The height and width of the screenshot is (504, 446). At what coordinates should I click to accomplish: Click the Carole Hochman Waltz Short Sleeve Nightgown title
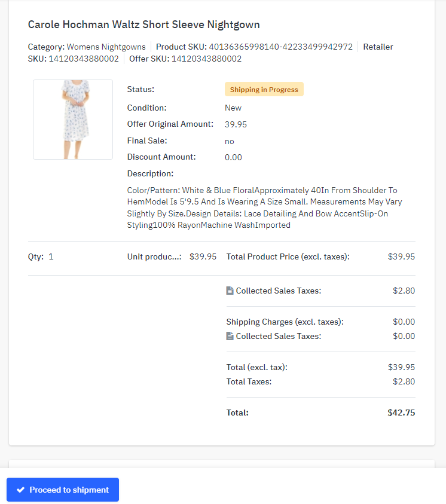click(x=144, y=25)
